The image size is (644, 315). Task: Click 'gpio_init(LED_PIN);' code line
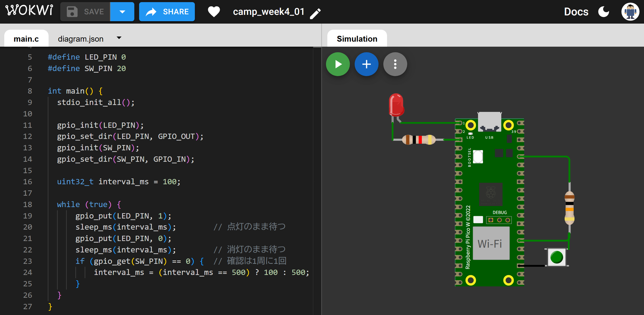[x=100, y=125]
